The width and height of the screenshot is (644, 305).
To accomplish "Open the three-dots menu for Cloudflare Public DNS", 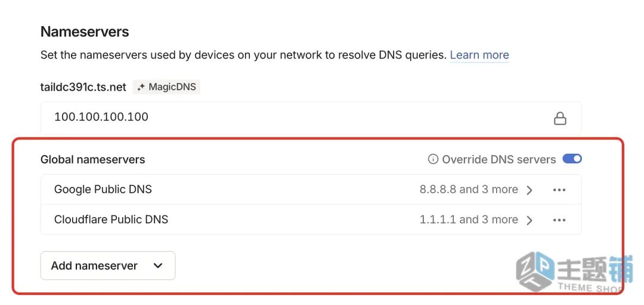I will (559, 220).
